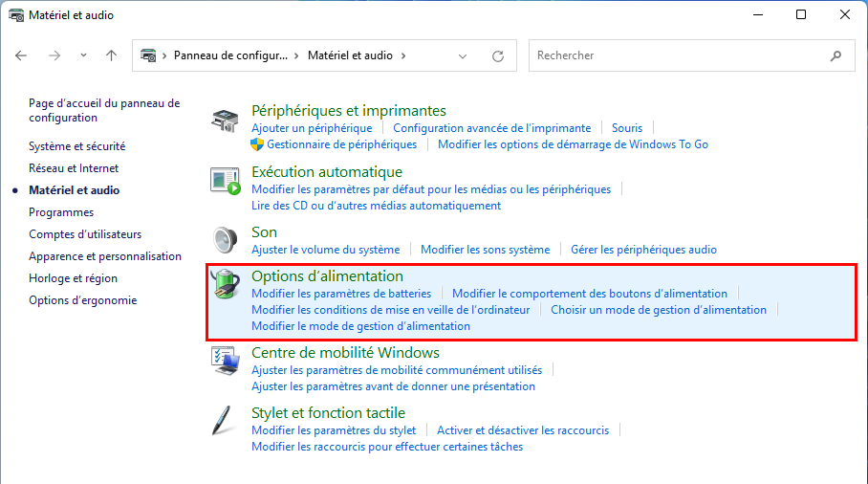Select Programmes in sidebar
The image size is (868, 484).
(61, 212)
